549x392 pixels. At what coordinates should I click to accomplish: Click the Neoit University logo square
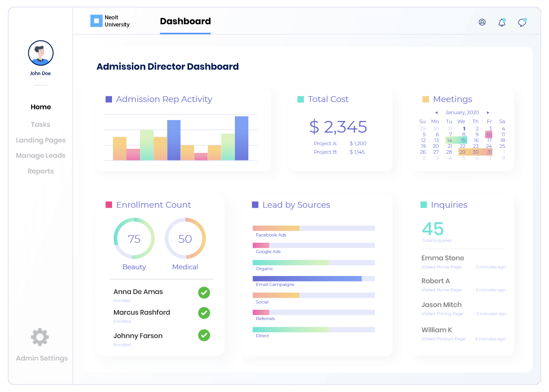96,21
